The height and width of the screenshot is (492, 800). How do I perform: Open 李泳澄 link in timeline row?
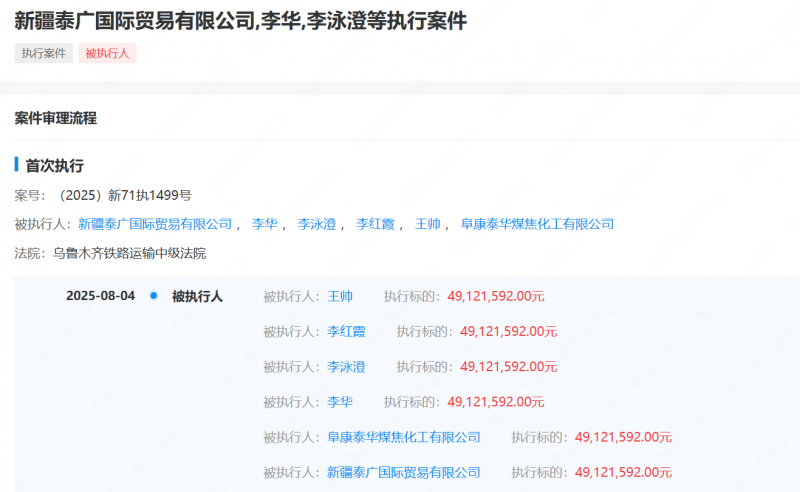[x=346, y=367]
